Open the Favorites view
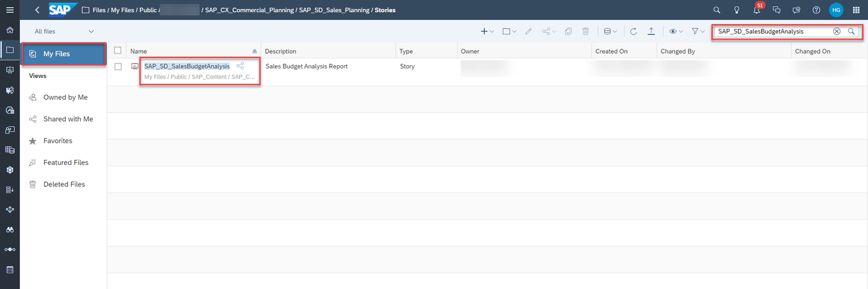Image resolution: width=868 pixels, height=289 pixels. pos(58,141)
